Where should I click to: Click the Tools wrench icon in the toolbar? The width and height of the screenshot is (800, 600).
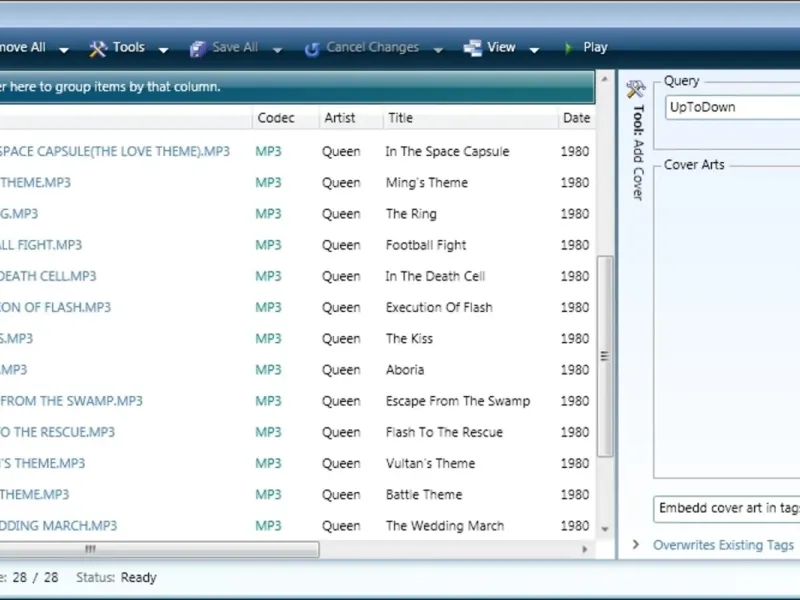tap(97, 48)
